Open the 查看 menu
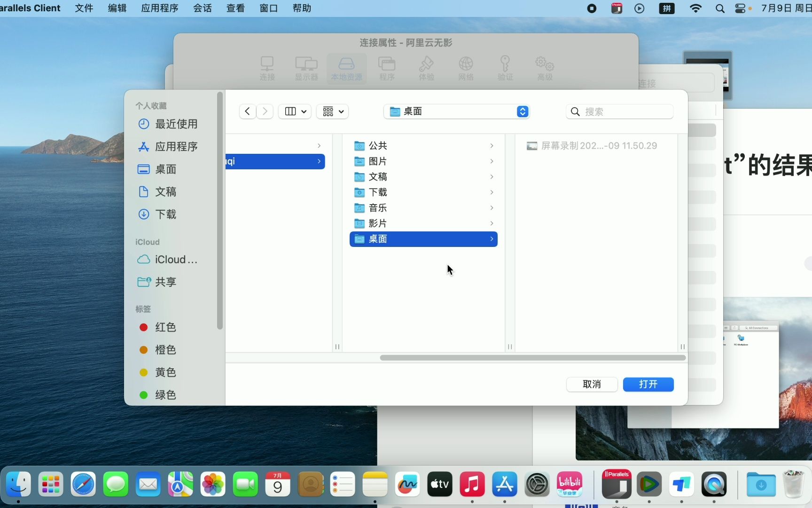812x508 pixels. (235, 8)
